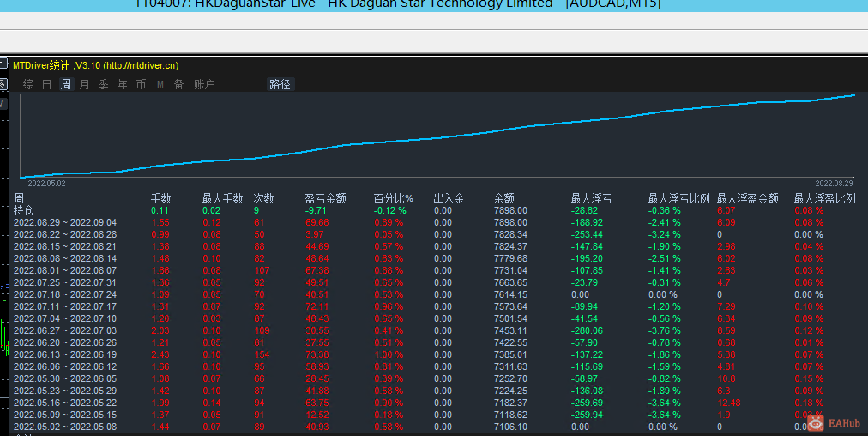Click the 最大手数 column header
Screen dimensions: 868x436
click(222, 198)
